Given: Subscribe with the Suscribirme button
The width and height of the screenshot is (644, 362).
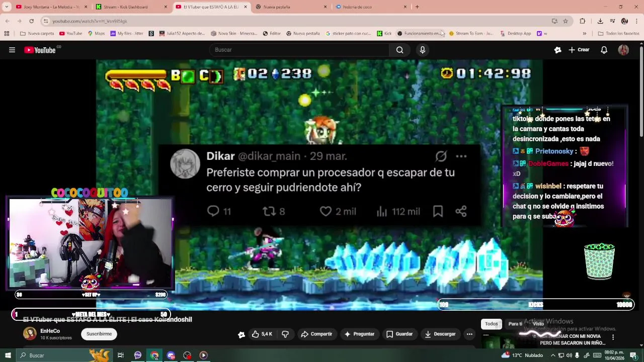Looking at the screenshot, I should tap(99, 334).
